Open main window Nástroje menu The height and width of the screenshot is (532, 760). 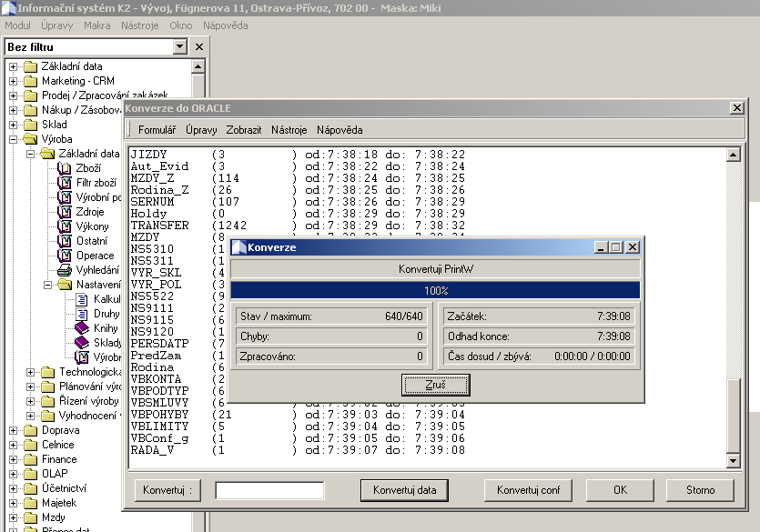pyautogui.click(x=139, y=25)
